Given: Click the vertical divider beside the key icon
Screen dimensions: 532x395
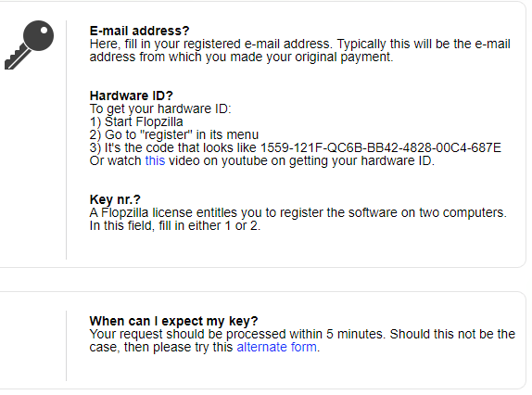Looking at the screenshot, I should [66, 140].
